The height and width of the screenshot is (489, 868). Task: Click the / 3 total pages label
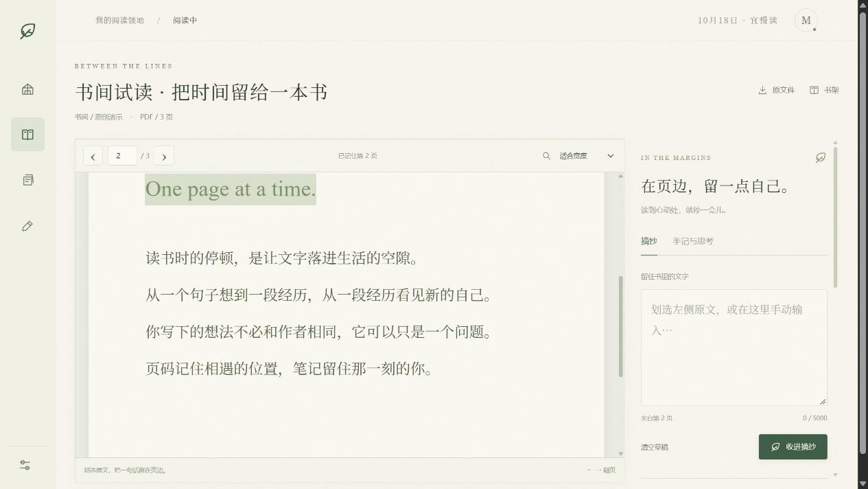coord(145,156)
